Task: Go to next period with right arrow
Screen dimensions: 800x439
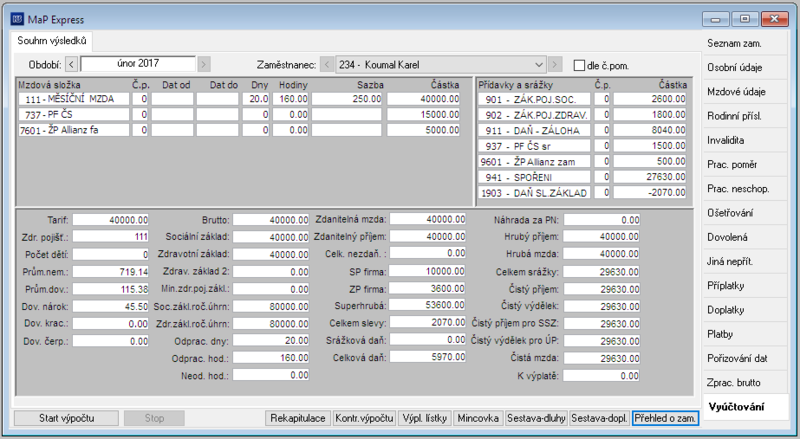Action: 204,64
